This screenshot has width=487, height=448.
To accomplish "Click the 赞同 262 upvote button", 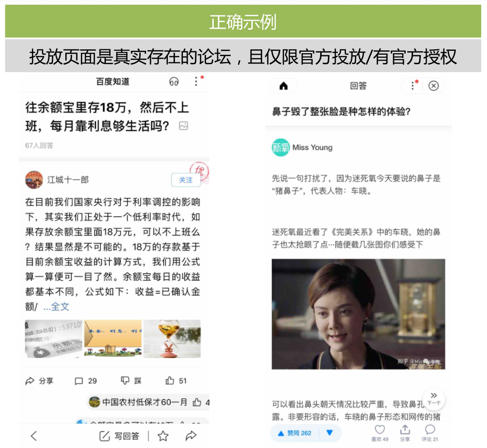I will click(x=294, y=433).
